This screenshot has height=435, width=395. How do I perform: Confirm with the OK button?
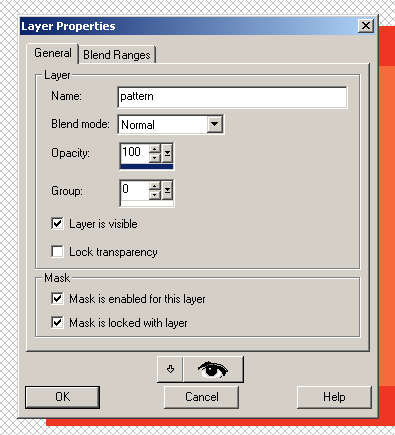[62, 397]
